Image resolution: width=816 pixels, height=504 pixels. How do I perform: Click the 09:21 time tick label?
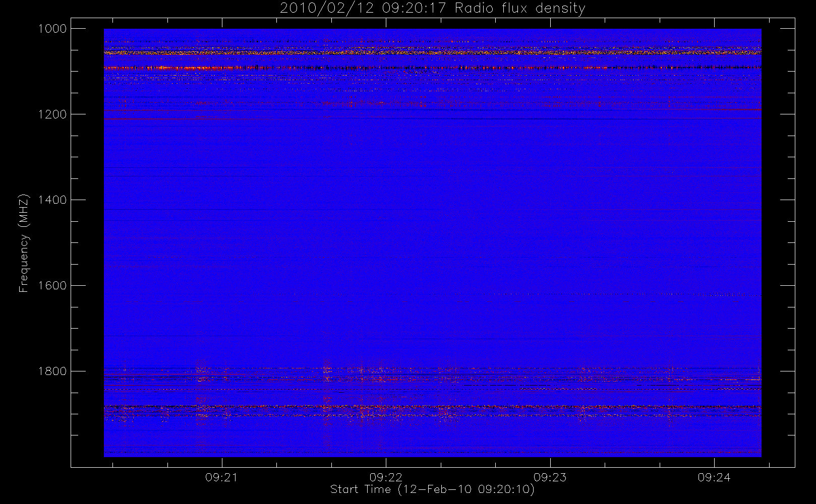pos(221,477)
